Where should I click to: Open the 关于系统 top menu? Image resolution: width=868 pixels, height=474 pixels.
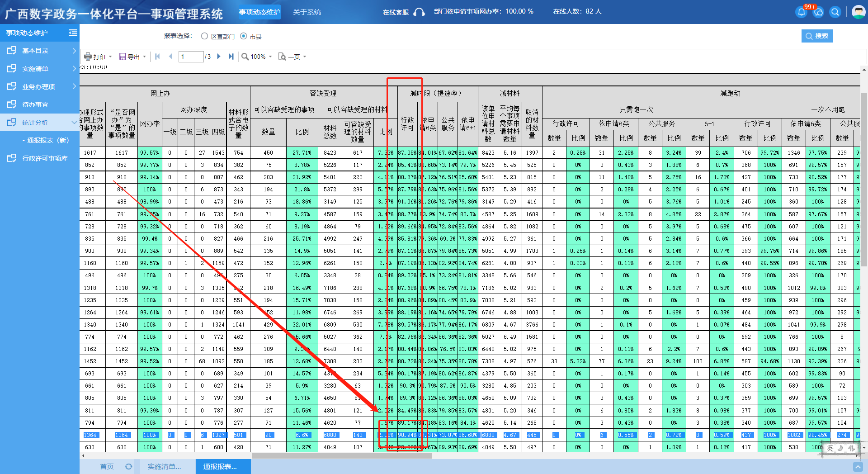point(307,12)
